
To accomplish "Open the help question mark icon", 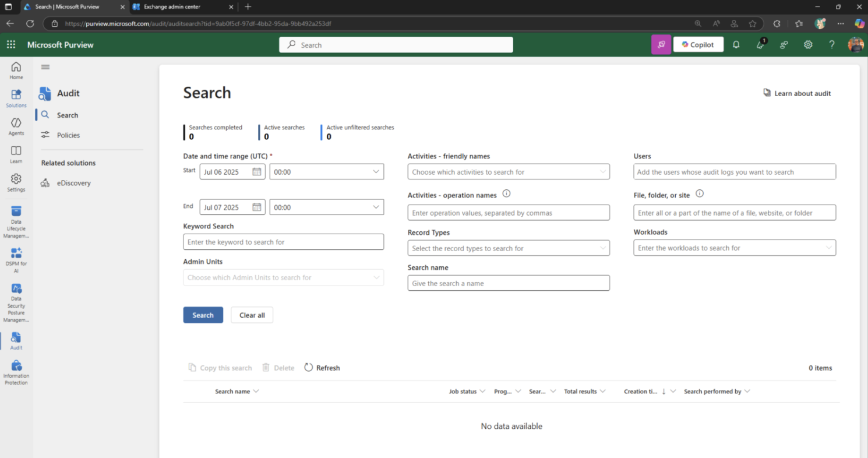I will tap(832, 45).
